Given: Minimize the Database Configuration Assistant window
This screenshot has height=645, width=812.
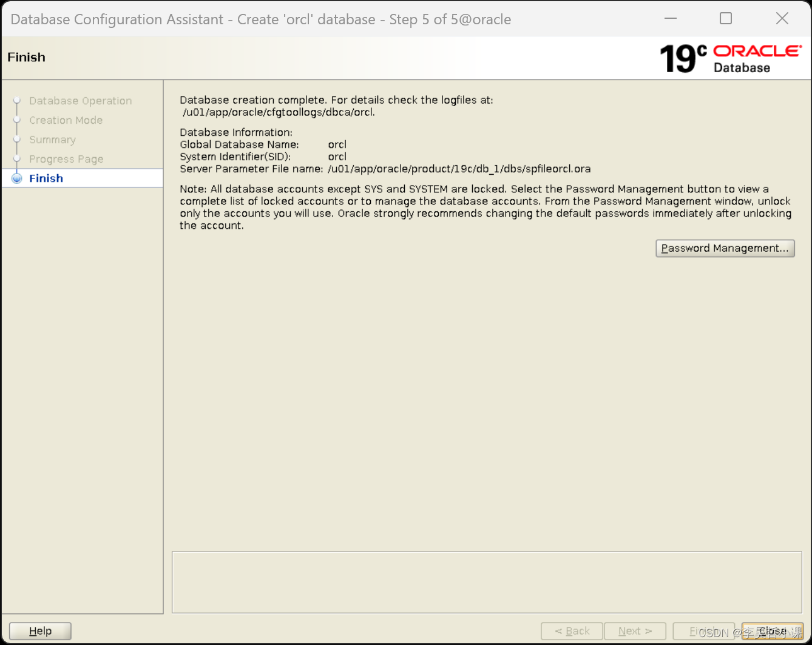Looking at the screenshot, I should point(671,19).
